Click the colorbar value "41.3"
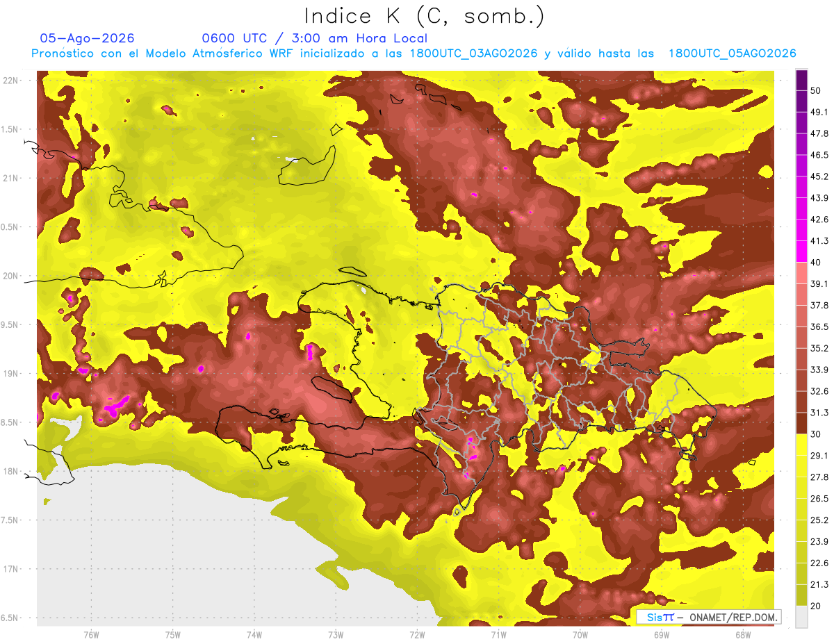Image resolution: width=834 pixels, height=644 pixels. (819, 241)
